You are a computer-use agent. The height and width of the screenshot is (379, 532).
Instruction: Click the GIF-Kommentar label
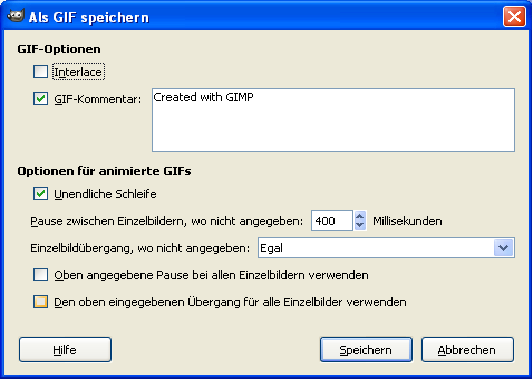click(x=98, y=99)
